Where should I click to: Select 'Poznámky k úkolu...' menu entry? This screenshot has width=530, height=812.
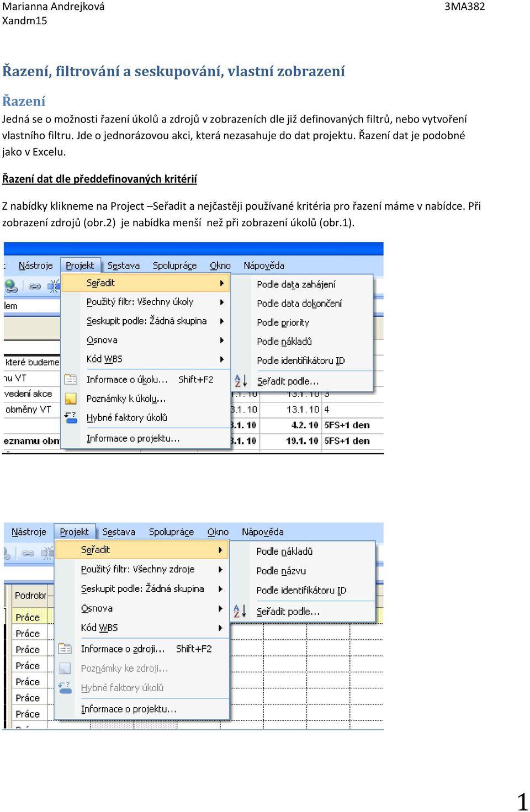(126, 399)
